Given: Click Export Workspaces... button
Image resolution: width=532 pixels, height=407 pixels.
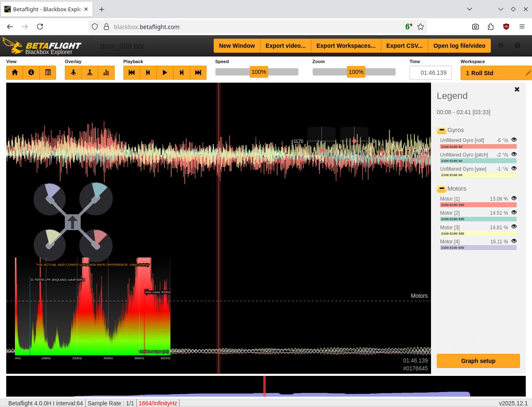Looking at the screenshot, I should [346, 46].
